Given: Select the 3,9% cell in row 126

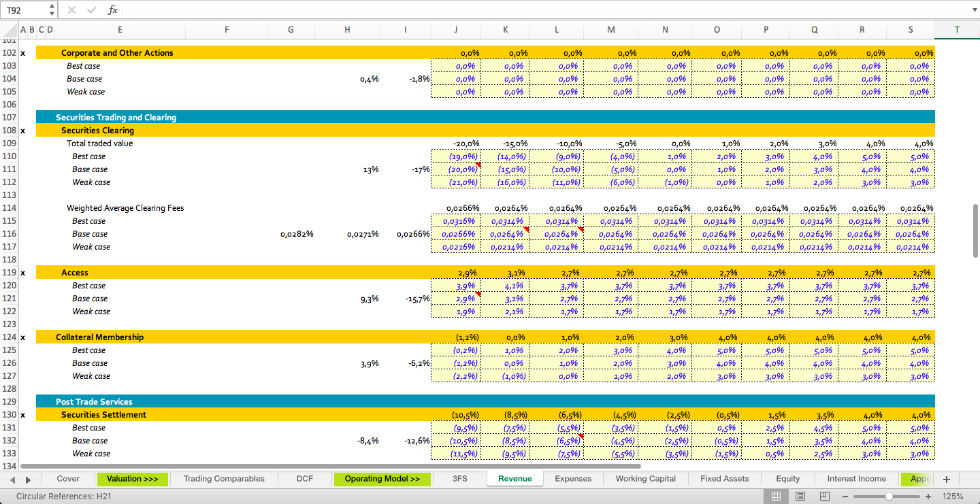Looking at the screenshot, I should [348, 363].
